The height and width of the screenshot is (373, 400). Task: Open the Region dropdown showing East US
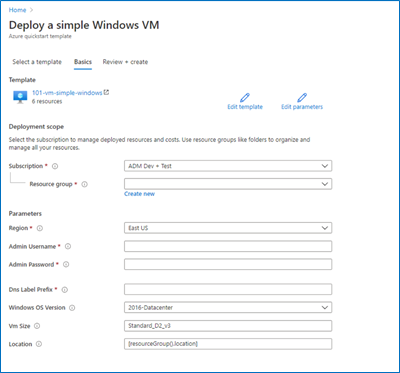(228, 228)
